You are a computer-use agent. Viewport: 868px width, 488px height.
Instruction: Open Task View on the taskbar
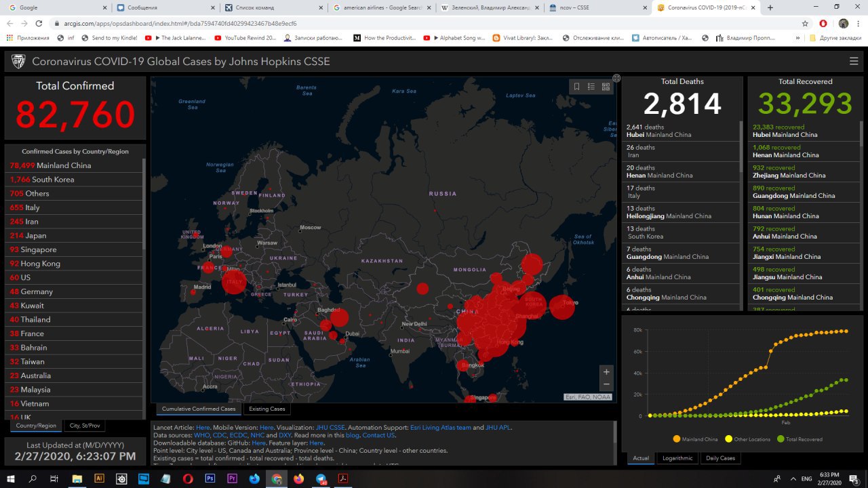(x=54, y=479)
